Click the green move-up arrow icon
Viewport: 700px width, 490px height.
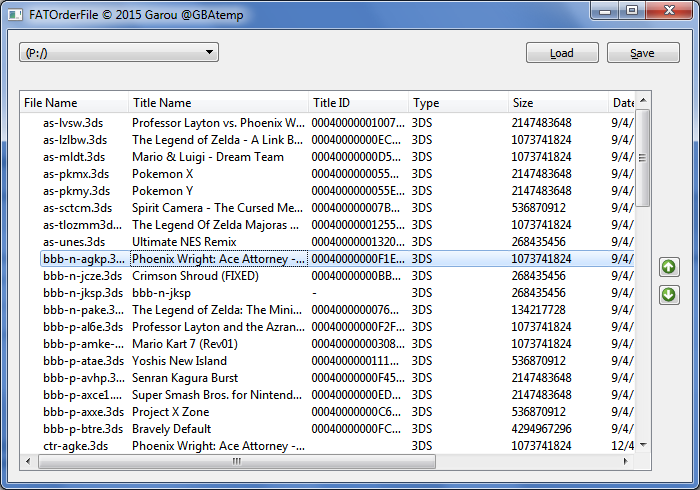pyautogui.click(x=669, y=267)
